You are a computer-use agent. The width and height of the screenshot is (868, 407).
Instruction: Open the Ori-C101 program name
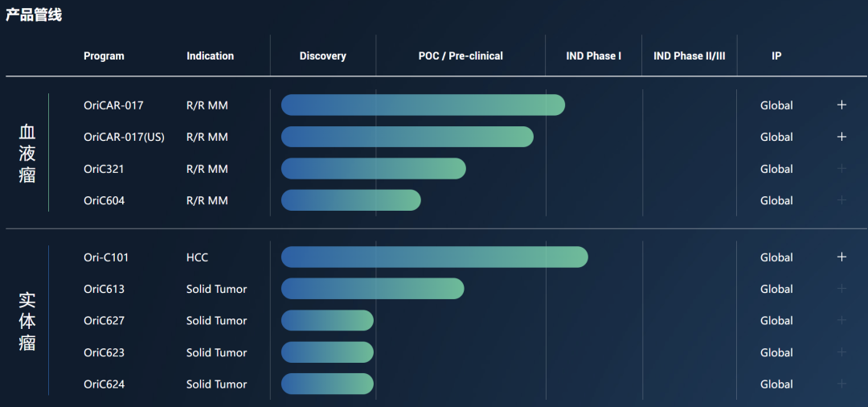[106, 257]
